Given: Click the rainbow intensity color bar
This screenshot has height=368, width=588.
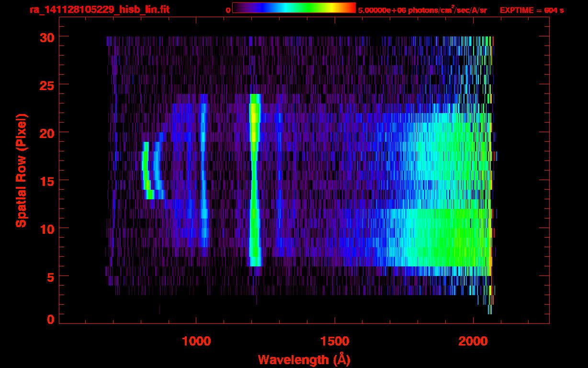Looking at the screenshot, I should point(294,8).
